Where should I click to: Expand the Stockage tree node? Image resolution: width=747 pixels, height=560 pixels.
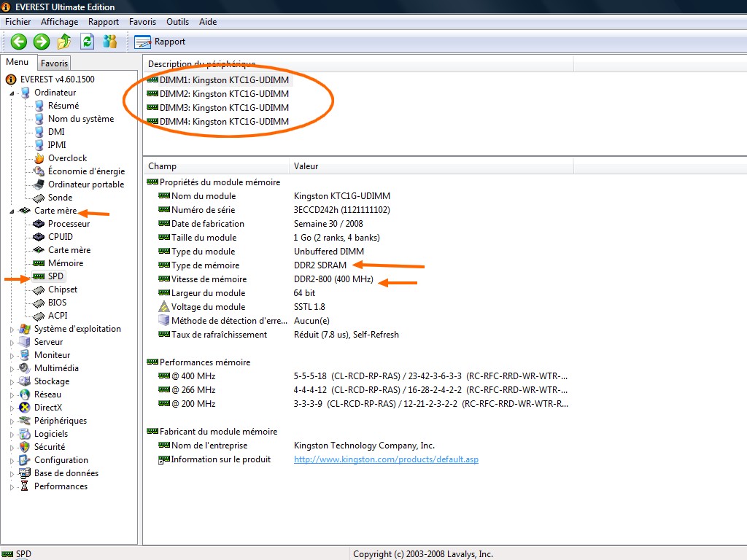pos(12,382)
